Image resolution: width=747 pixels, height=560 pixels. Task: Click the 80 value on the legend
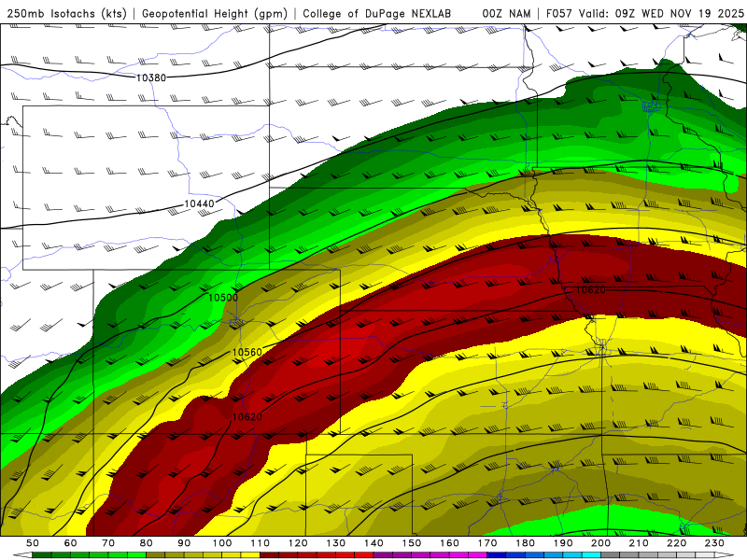pyautogui.click(x=147, y=543)
